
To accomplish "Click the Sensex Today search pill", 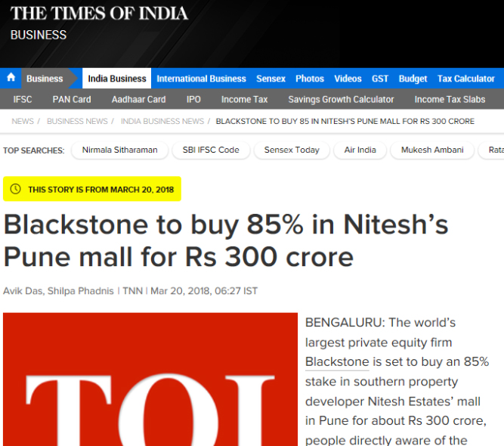I will coord(292,150).
